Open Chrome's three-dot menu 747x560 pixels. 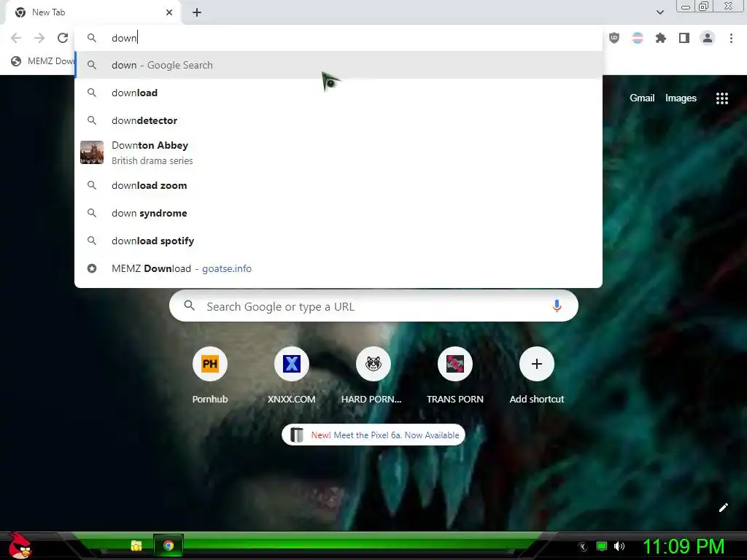[731, 38]
